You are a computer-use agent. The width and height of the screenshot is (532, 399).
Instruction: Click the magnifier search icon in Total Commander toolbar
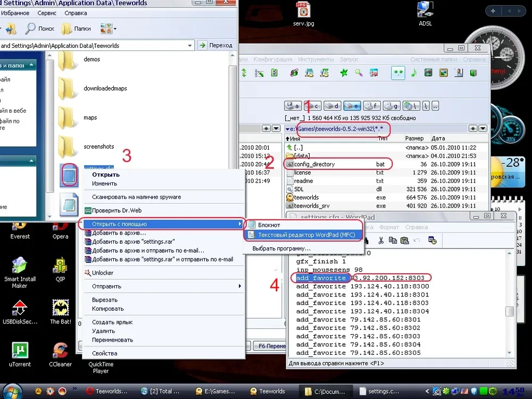click(359, 73)
